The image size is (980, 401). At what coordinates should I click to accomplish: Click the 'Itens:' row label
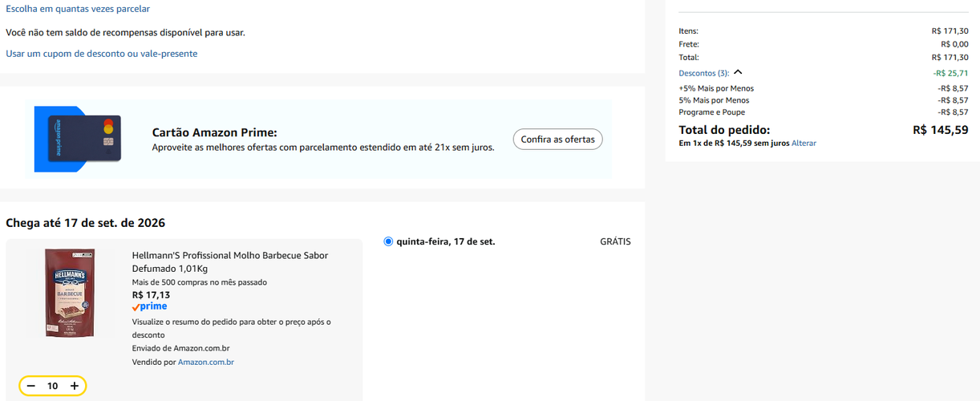688,31
